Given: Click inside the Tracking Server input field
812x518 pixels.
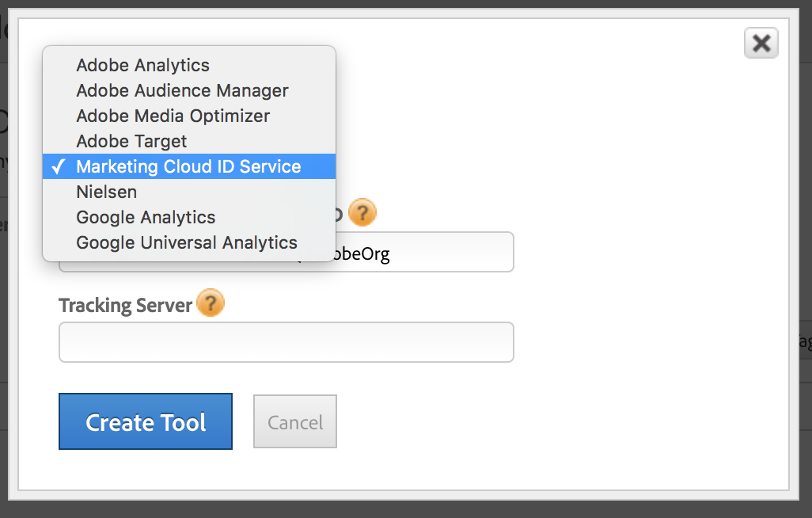Looking at the screenshot, I should (x=286, y=342).
